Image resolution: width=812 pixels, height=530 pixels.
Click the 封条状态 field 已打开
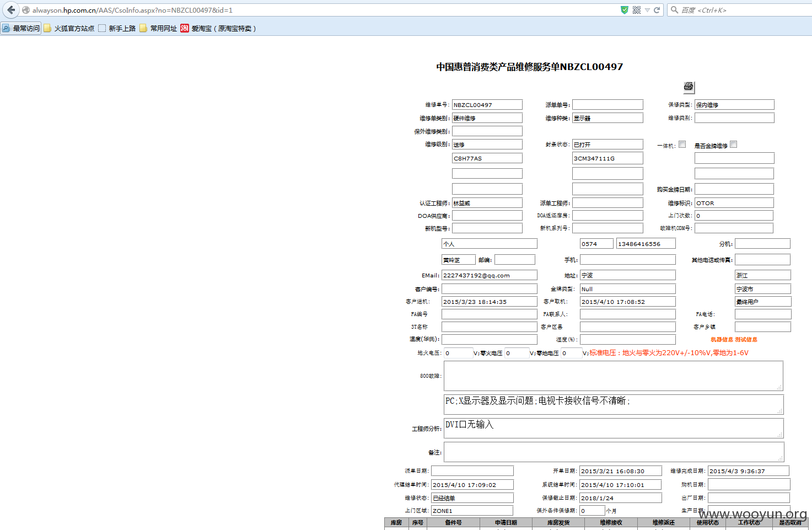tap(607, 144)
